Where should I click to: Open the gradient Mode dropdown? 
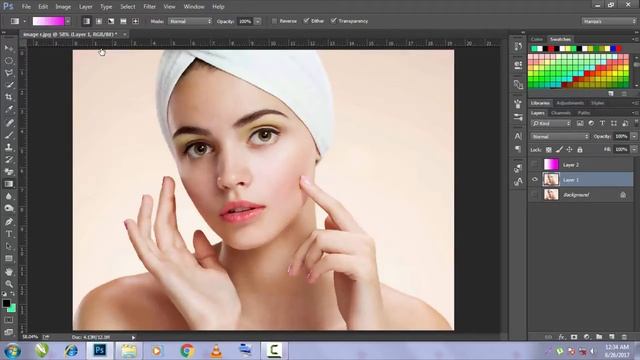pyautogui.click(x=190, y=21)
